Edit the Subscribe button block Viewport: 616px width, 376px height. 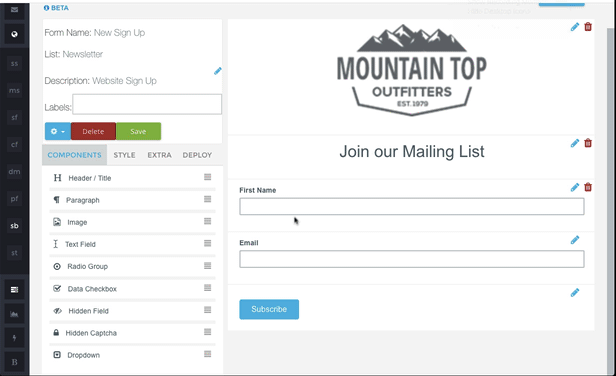click(575, 292)
